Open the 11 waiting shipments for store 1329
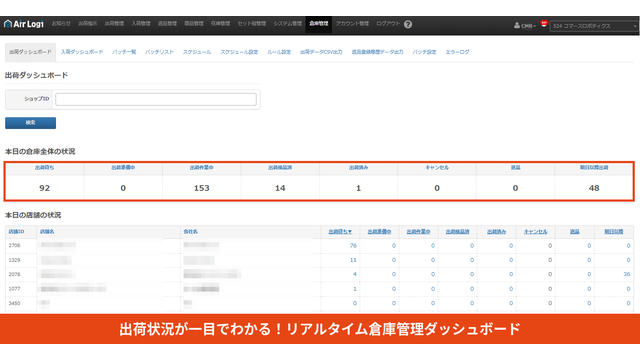The width and height of the screenshot is (640, 360). point(353,260)
